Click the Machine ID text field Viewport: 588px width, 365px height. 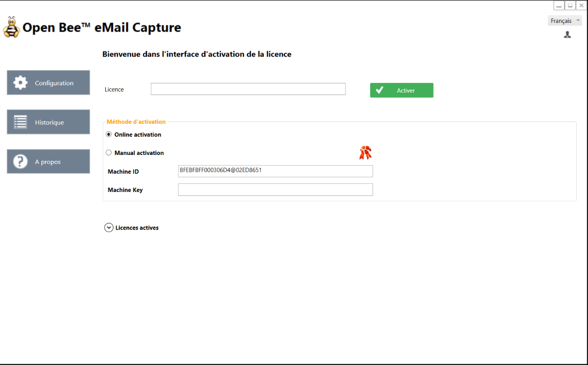coord(275,171)
